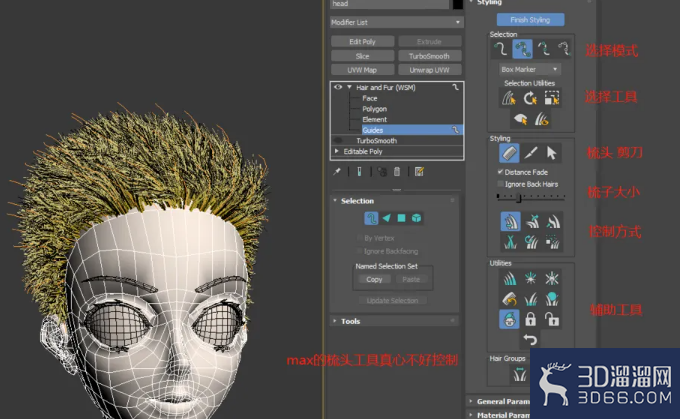Select Guides sub-object icon in Selection rollout
680x419 pixels.
pos(371,218)
